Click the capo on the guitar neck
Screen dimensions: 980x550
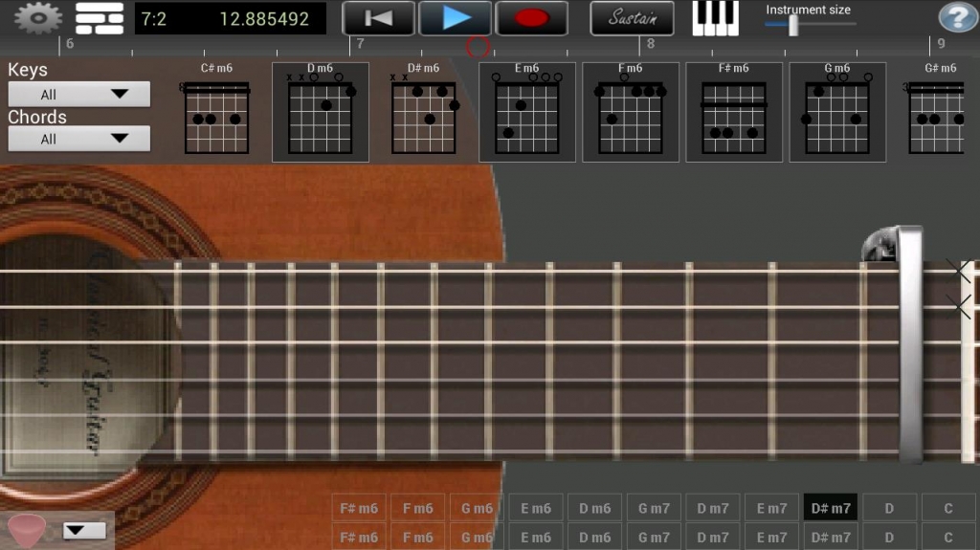910,345
